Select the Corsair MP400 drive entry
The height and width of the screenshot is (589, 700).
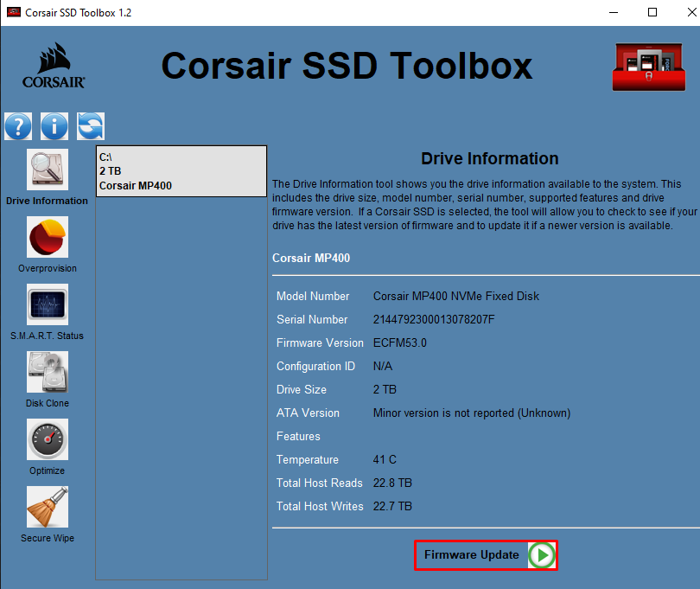(x=181, y=170)
